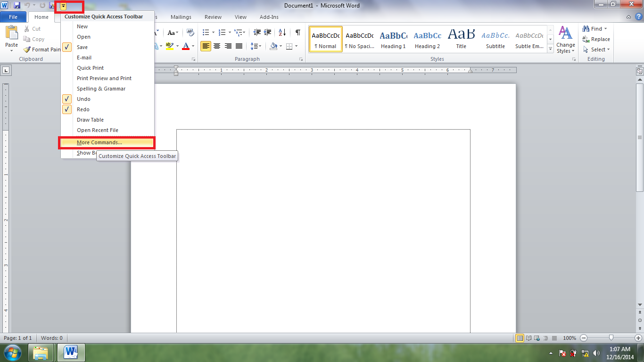644x362 pixels.
Task: Switch to Draft view in status bar
Action: 554,338
